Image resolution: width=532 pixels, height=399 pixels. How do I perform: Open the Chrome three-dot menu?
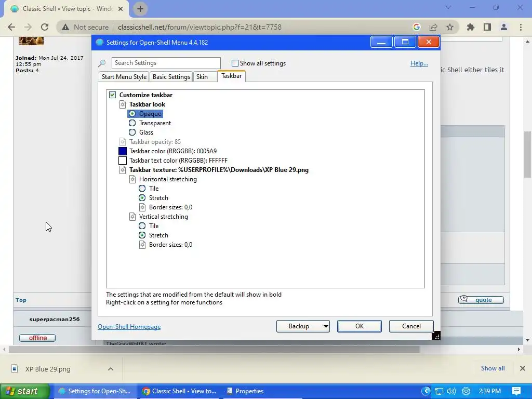coord(521,27)
